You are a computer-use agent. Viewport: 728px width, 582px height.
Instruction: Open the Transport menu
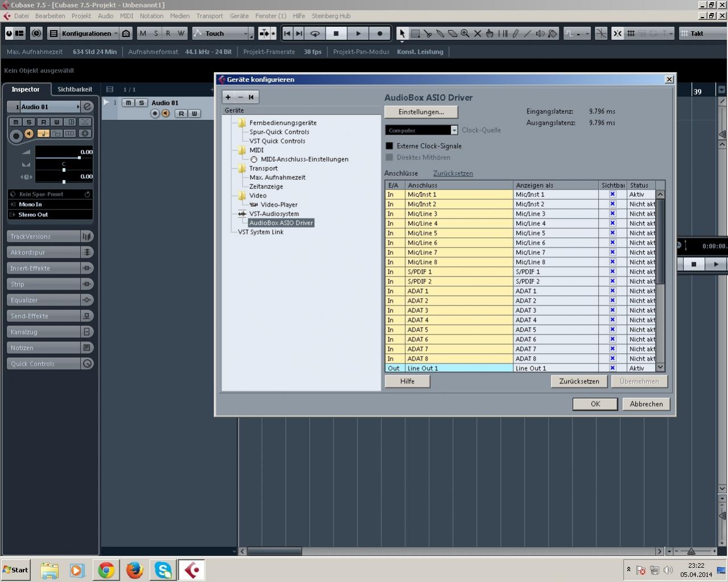click(x=209, y=16)
